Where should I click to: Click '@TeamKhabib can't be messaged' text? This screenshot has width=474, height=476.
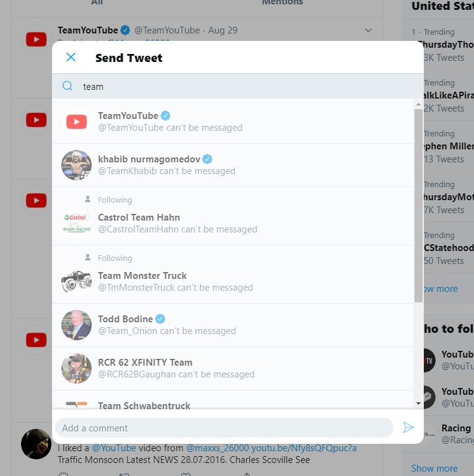167,171
